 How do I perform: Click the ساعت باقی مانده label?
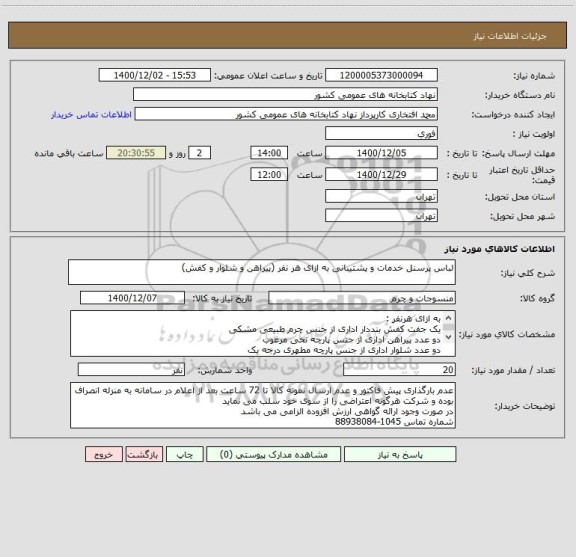(x=69, y=153)
